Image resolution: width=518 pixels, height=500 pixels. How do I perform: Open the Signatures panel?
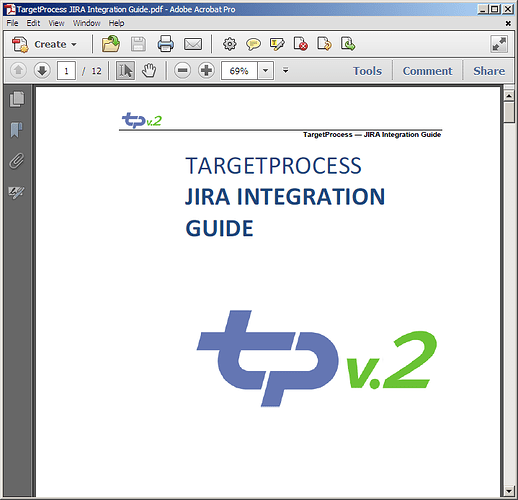tap(17, 192)
